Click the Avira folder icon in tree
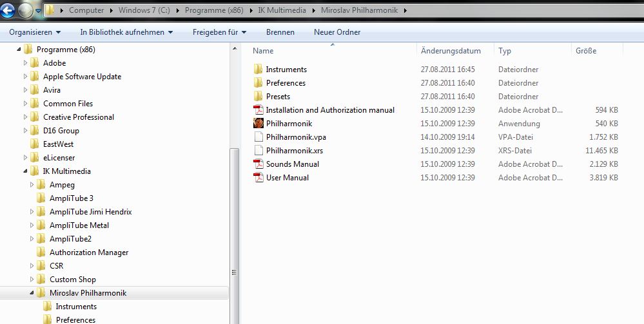Image resolution: width=644 pixels, height=324 pixels. 35,90
